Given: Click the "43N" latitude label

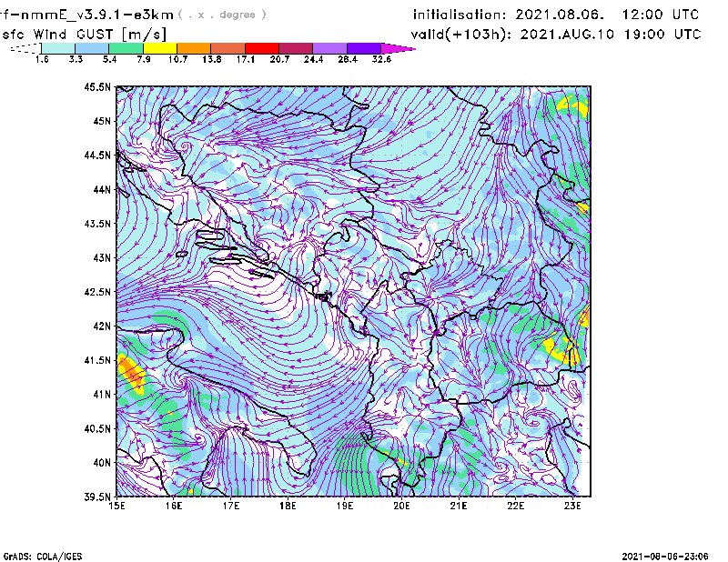Looking at the screenshot, I should 102,257.
